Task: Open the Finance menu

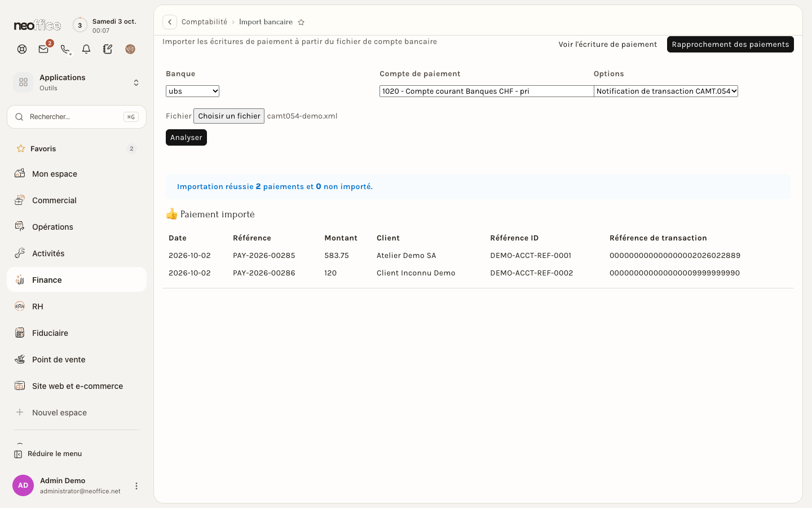Action: 77,279
